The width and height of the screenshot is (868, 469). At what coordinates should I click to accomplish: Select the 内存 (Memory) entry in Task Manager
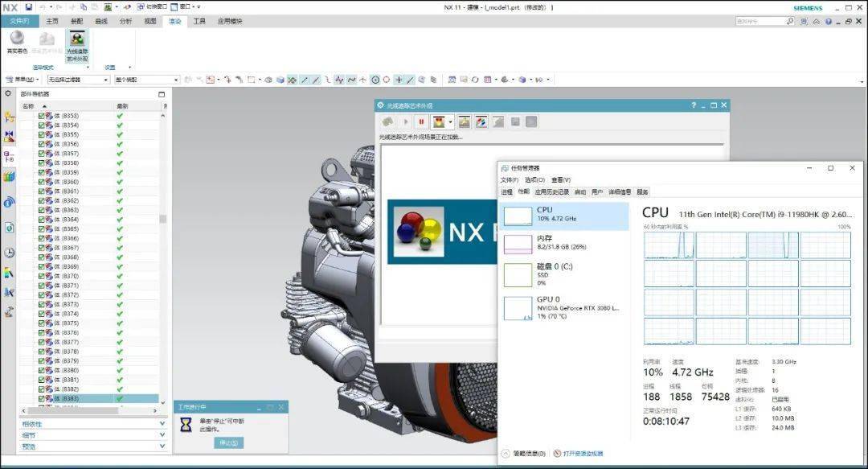(563, 244)
